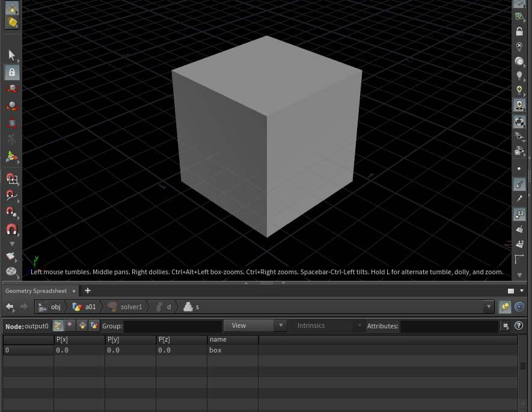This screenshot has height=412, width=532.
Task: Jump to obj in path bar
Action: 50,307
